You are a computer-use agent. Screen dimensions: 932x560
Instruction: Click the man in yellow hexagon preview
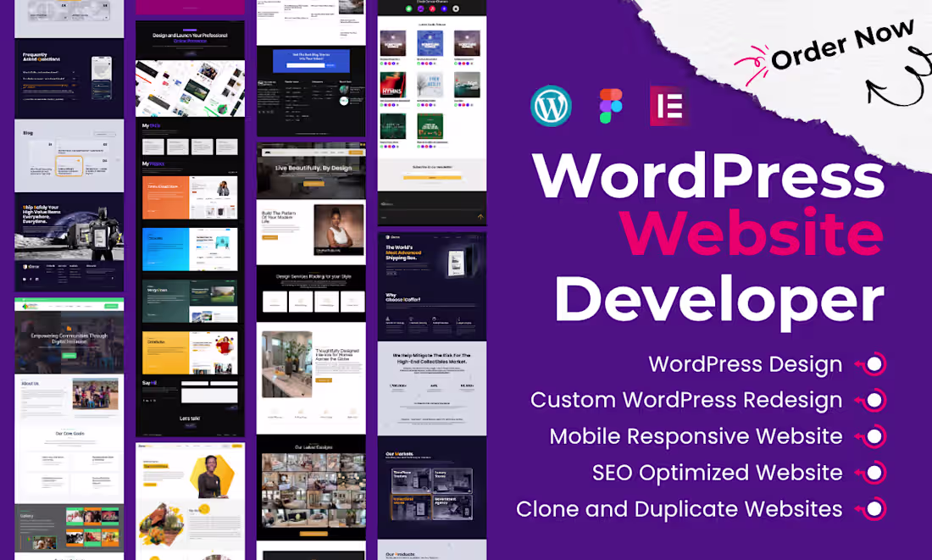pos(213,476)
